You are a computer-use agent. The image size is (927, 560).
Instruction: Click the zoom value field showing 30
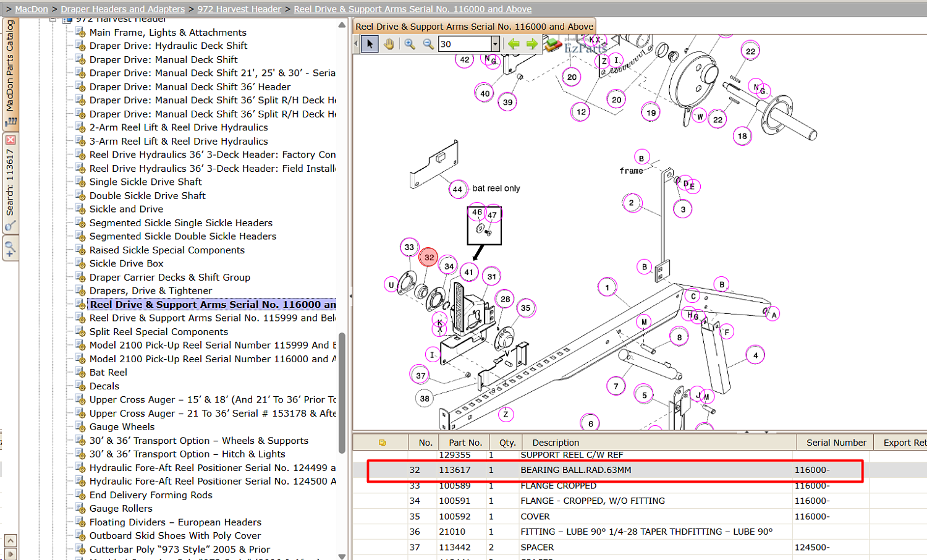[x=465, y=44]
